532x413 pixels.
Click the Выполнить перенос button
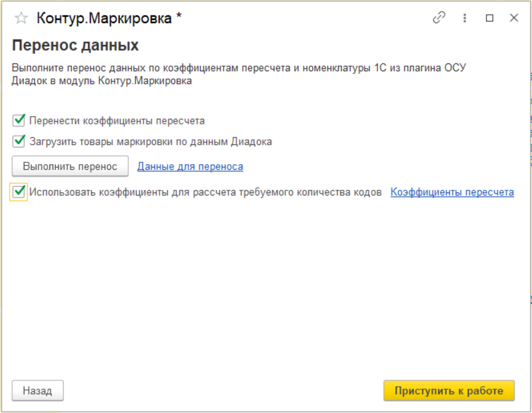click(70, 166)
